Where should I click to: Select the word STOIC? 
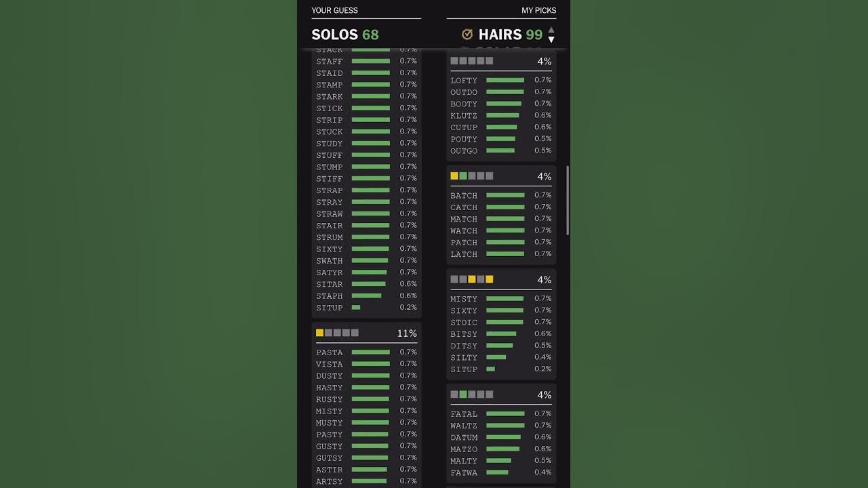click(464, 323)
